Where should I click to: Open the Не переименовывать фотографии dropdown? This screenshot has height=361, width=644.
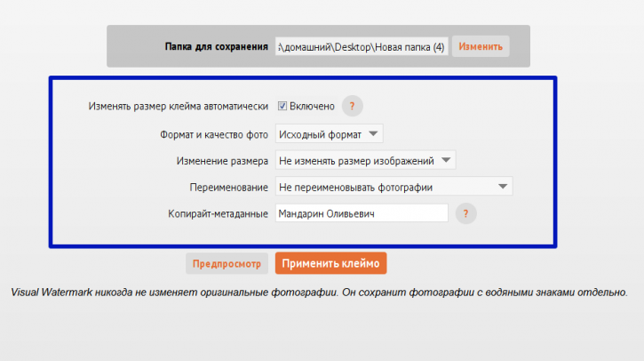pos(394,187)
